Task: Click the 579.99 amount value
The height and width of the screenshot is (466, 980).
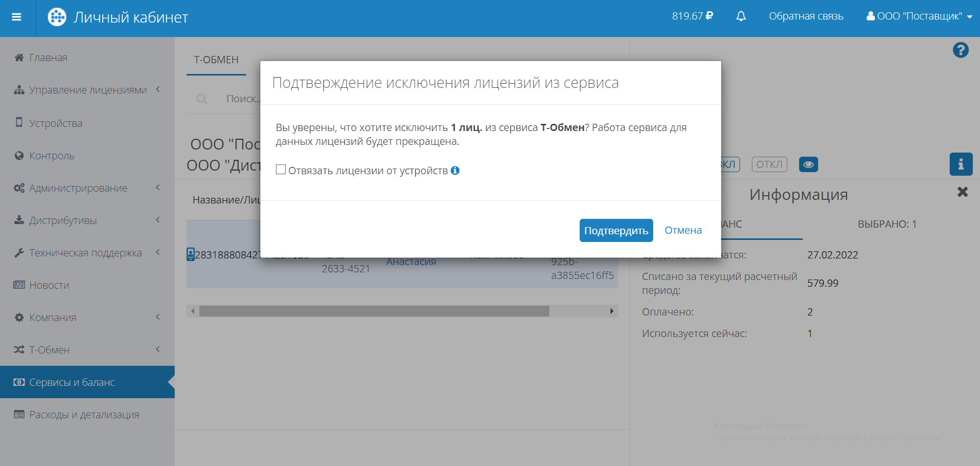Action: point(823,283)
